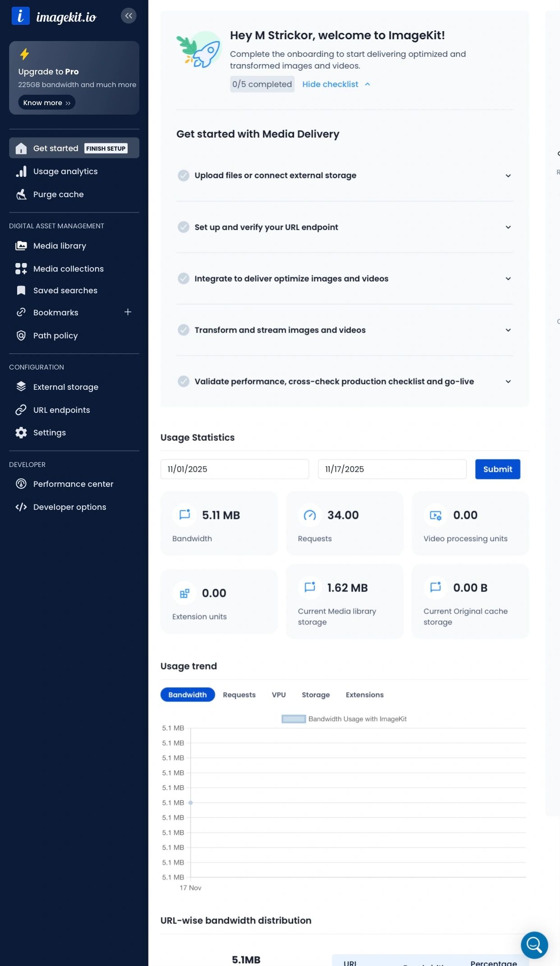Viewport: 560px width, 966px height.
Task: Click the welcome rocket illustration
Action: pos(199,50)
